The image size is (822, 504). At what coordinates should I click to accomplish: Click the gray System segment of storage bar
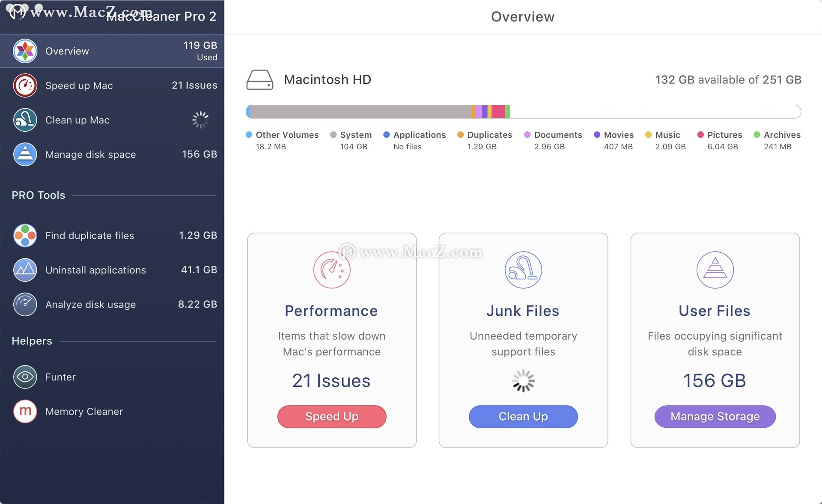(360, 112)
